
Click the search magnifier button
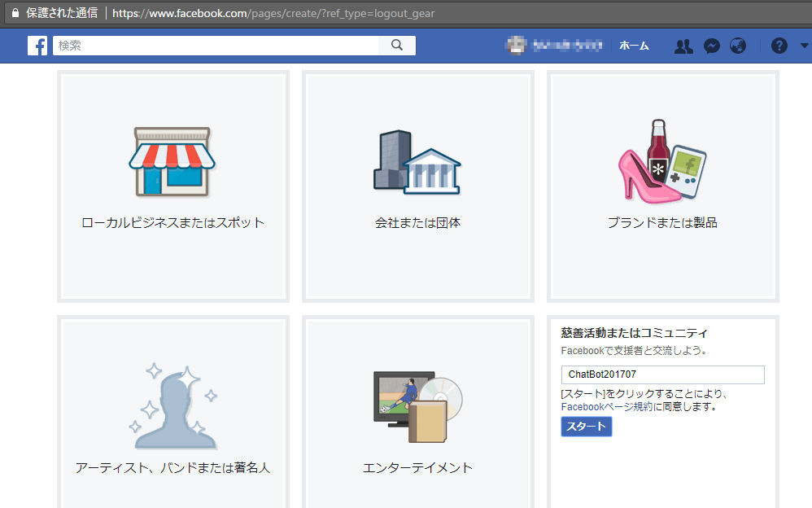[x=397, y=45]
